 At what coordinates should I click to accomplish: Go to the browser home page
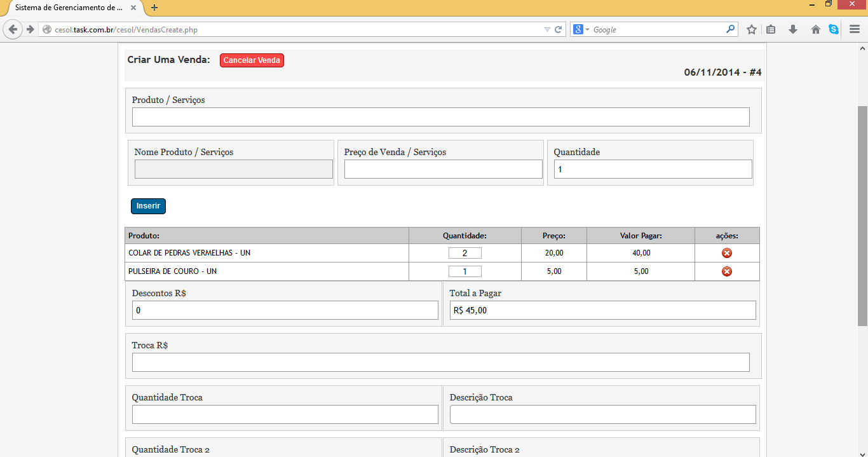815,29
